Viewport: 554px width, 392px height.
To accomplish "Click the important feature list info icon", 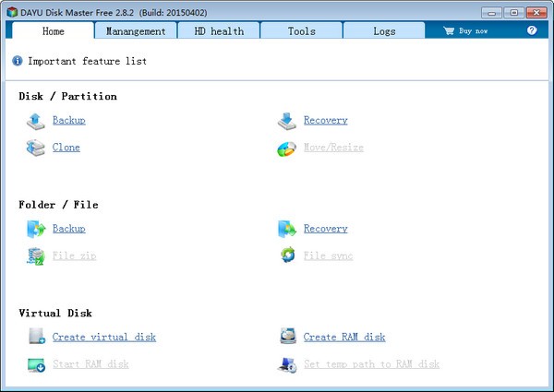I will tap(18, 61).
